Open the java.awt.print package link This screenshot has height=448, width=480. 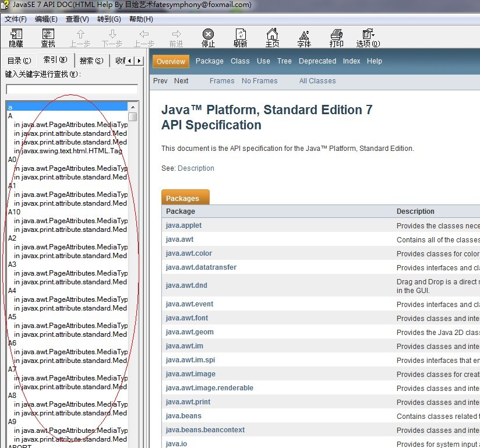coord(188,402)
